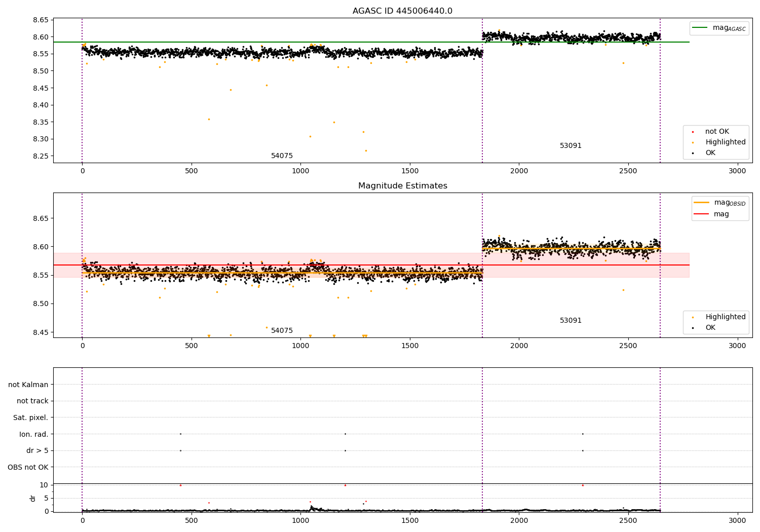Image resolution: width=760 pixels, height=532 pixels.
Task: Click the 'Ion. rad.' axis label
Action: point(34,434)
